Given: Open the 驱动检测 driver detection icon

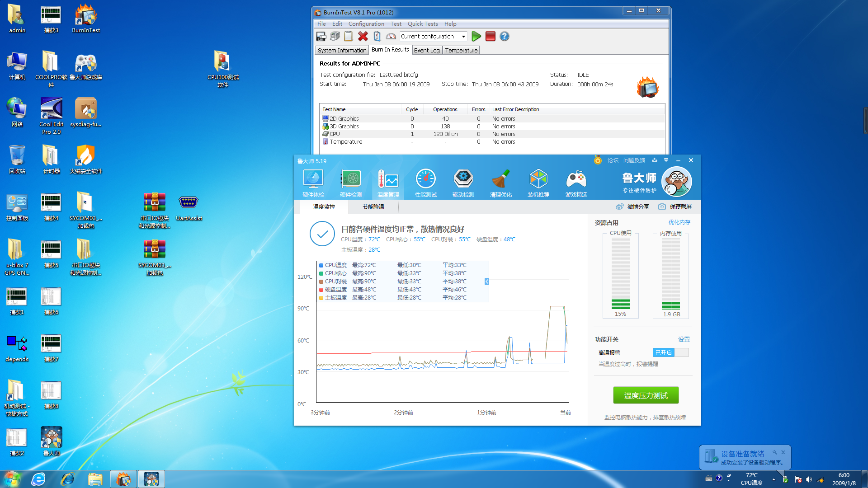Looking at the screenshot, I should (x=463, y=183).
